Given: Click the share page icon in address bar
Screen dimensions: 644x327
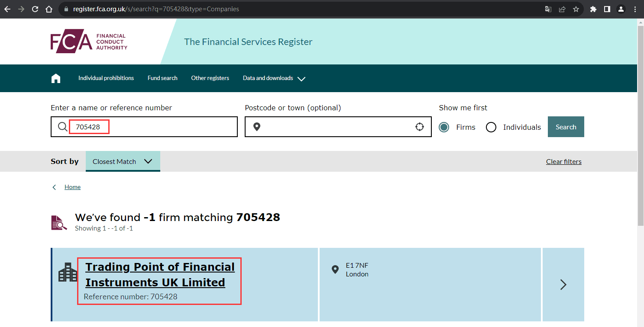Looking at the screenshot, I should [x=562, y=9].
